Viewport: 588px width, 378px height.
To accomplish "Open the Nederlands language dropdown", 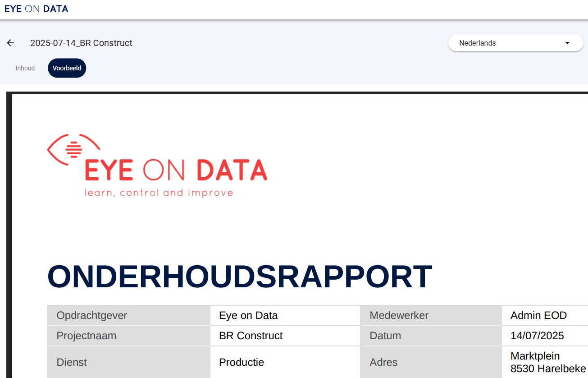I will [515, 43].
